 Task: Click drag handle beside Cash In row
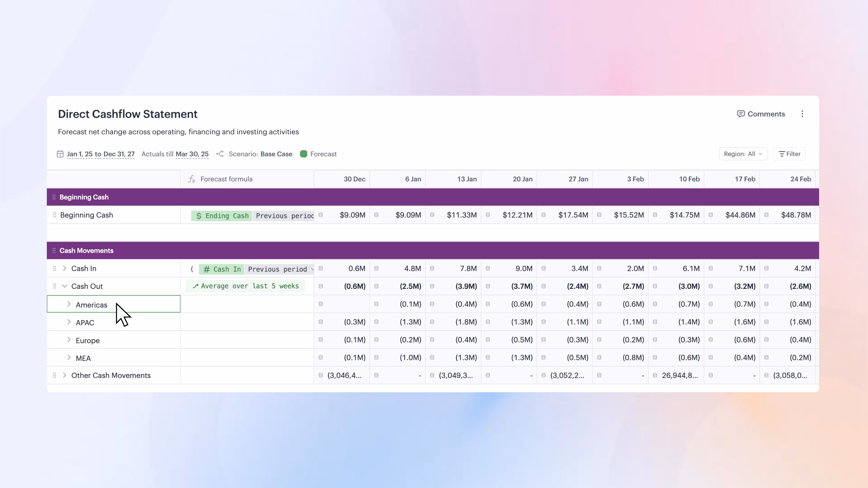click(54, 268)
